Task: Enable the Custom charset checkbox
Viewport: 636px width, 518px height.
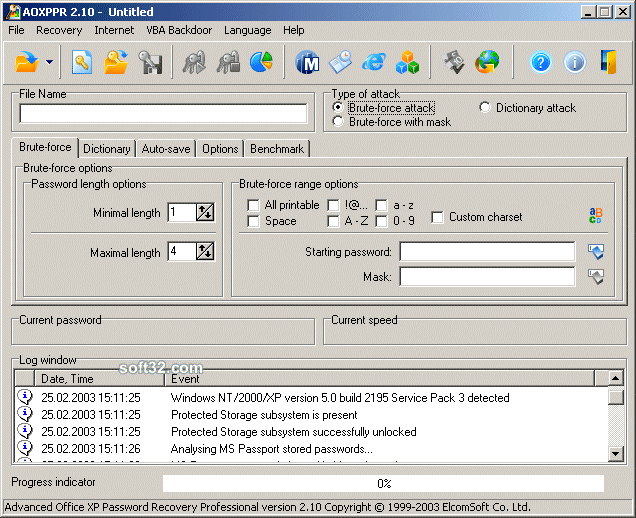Action: point(437,217)
